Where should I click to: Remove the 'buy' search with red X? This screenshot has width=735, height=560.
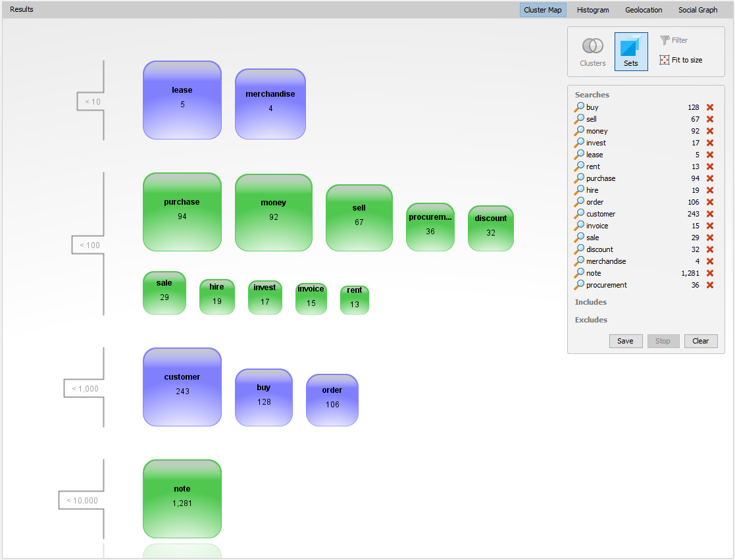coord(710,107)
